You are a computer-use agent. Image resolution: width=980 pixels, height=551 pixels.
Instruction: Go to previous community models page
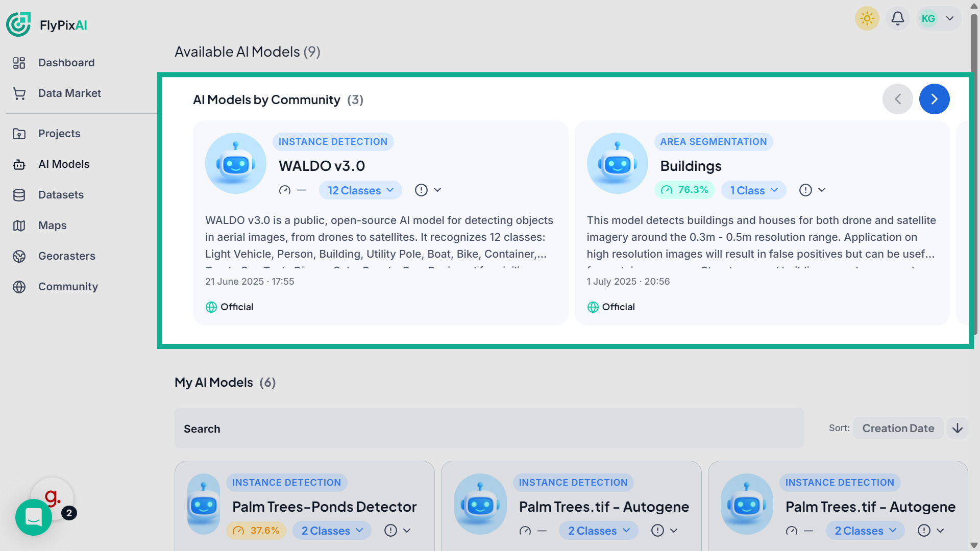tap(898, 99)
